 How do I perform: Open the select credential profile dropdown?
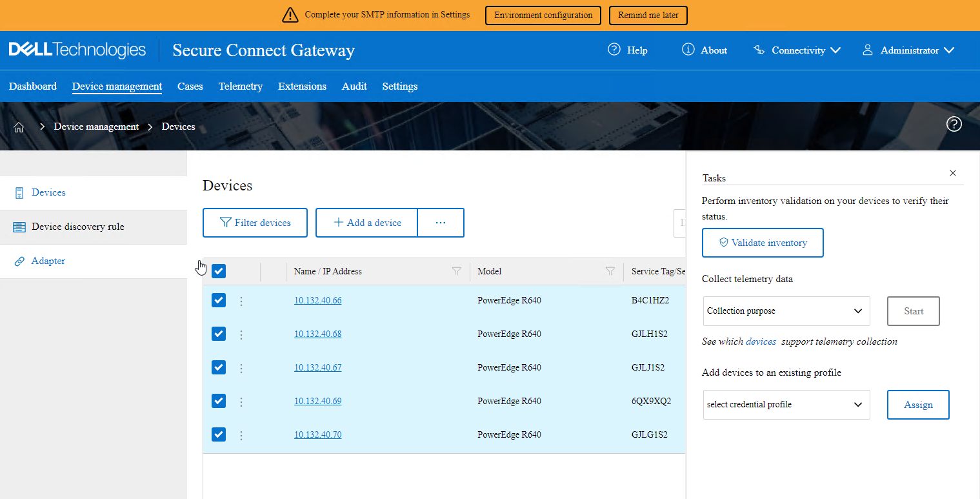[786, 405]
